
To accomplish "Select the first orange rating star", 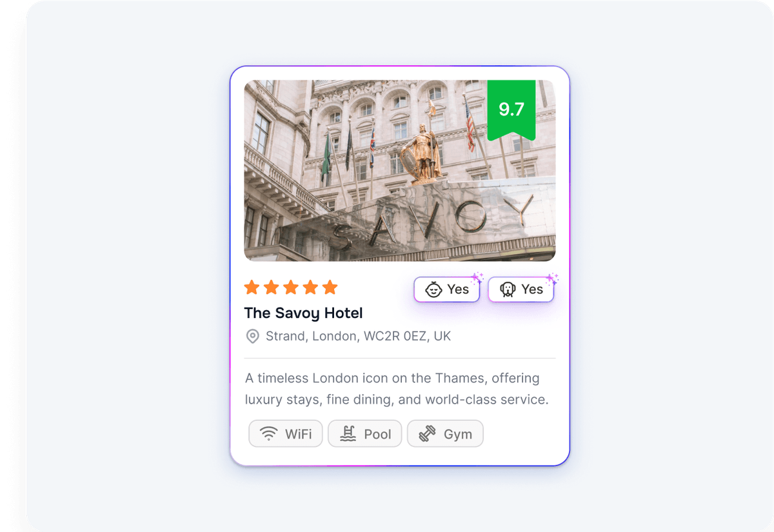I will (x=252, y=288).
